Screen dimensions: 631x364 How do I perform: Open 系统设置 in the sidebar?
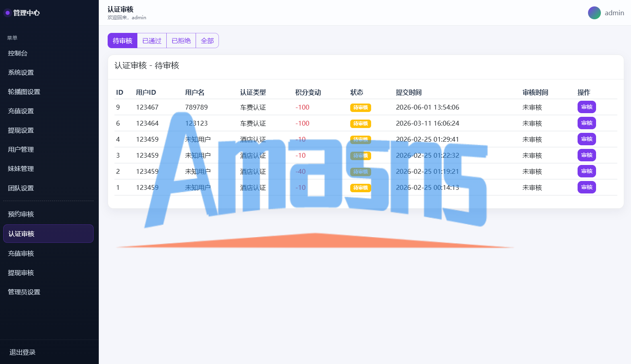[x=48, y=73]
